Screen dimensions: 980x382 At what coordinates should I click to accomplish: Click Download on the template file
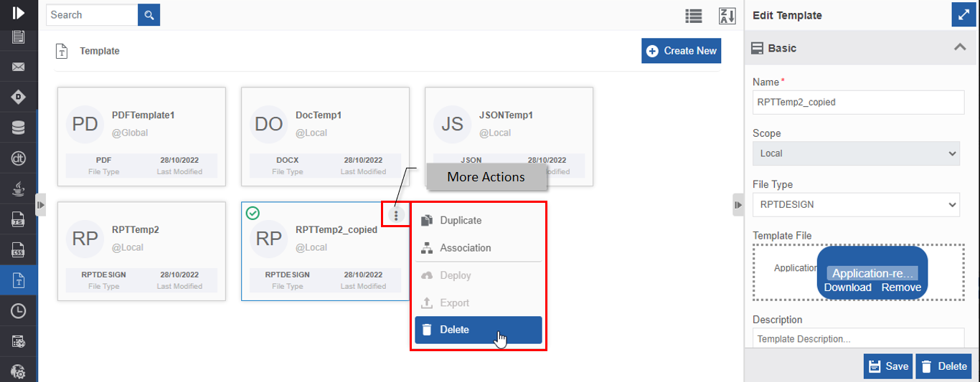847,287
